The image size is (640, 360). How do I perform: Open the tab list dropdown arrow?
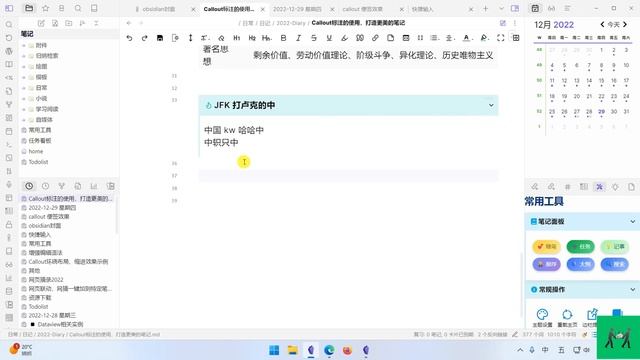501,9
